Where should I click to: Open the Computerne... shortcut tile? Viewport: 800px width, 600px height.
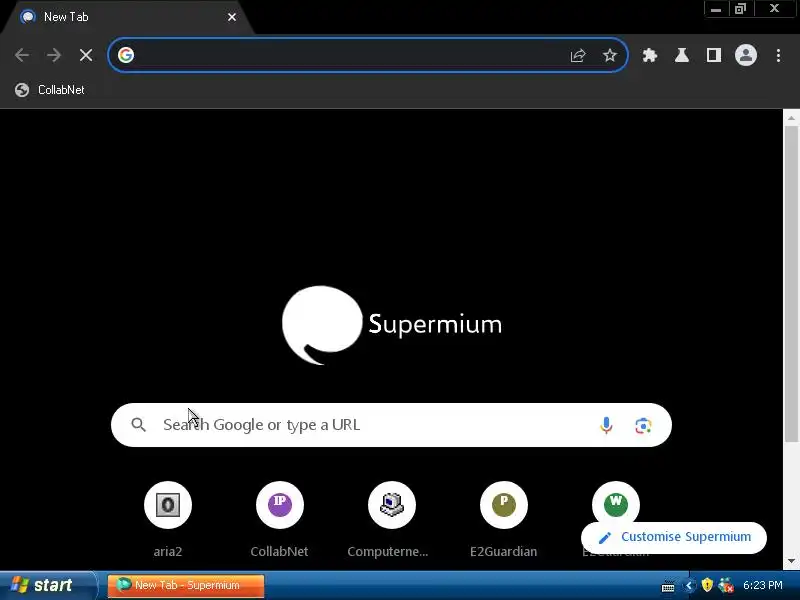(x=391, y=519)
